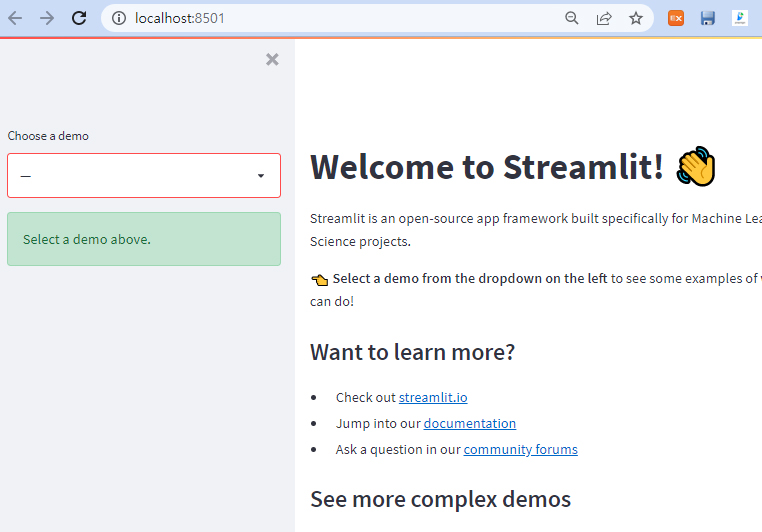Reload the localhost page
Image resolution: width=762 pixels, height=532 pixels.
tap(79, 18)
